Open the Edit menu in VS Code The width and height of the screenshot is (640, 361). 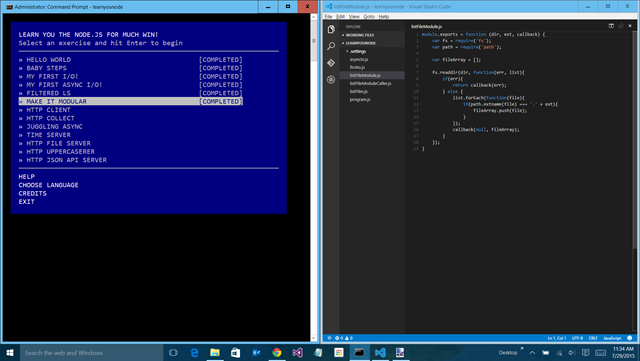(340, 17)
